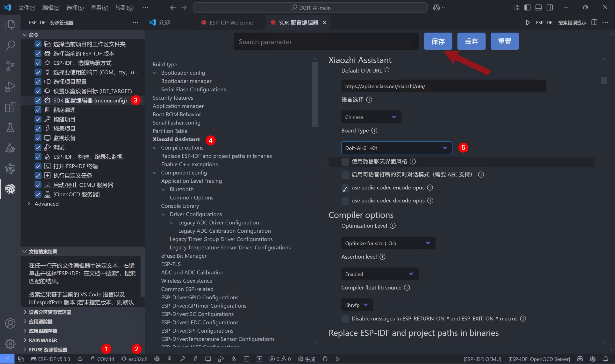Switch to the ESP-IDF Welcome tab

[x=231, y=23]
